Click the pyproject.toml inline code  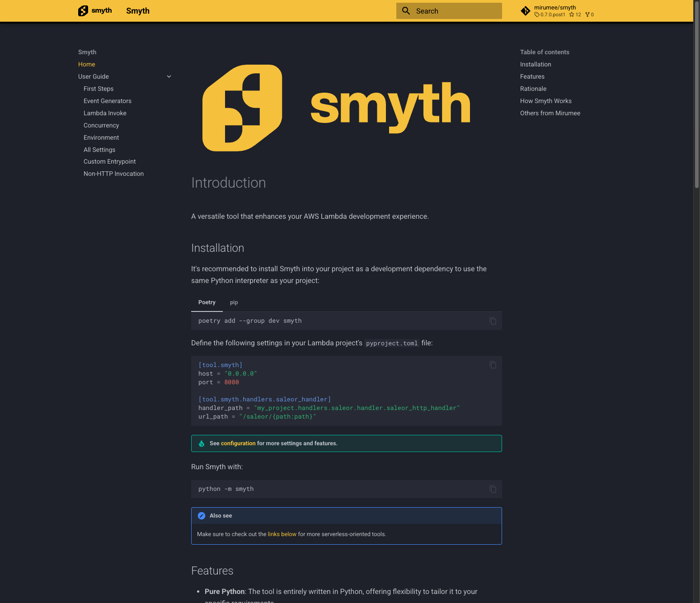392,343
